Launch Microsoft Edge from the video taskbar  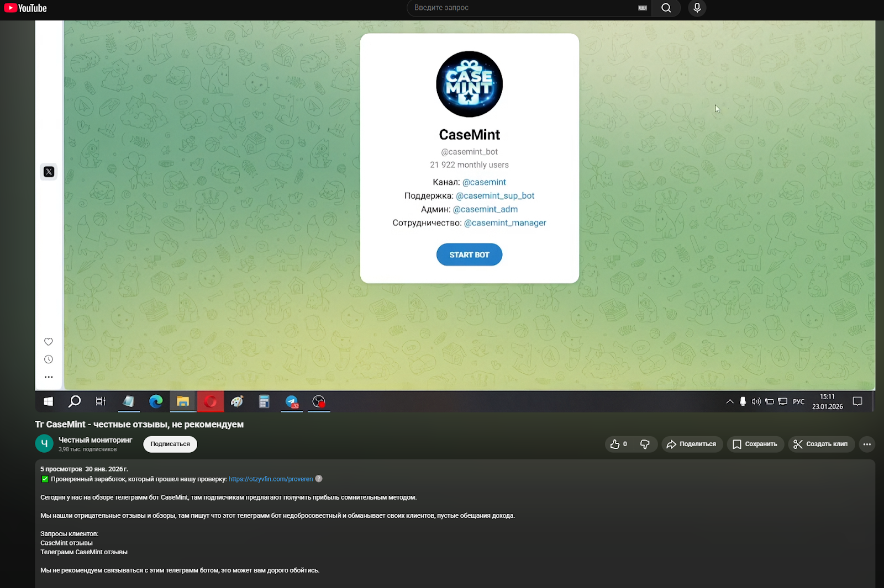pyautogui.click(x=156, y=401)
